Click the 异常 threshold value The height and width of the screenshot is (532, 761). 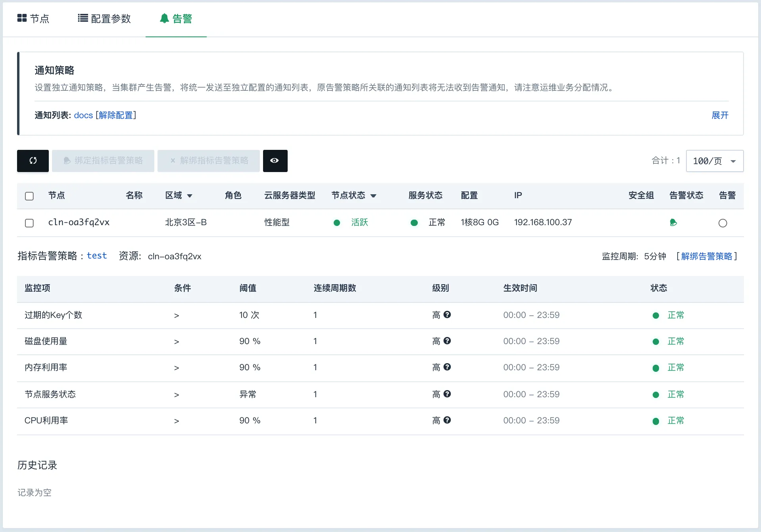click(x=248, y=394)
